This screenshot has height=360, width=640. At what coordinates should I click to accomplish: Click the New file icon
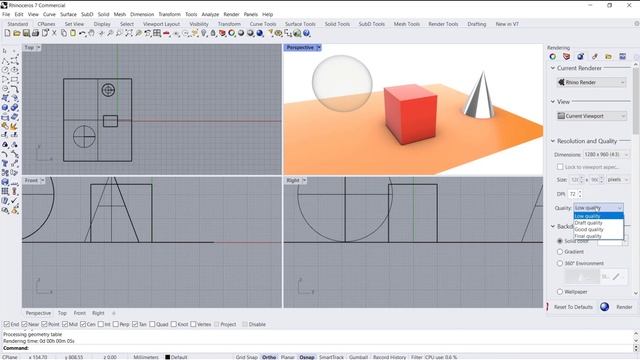tap(7, 33)
